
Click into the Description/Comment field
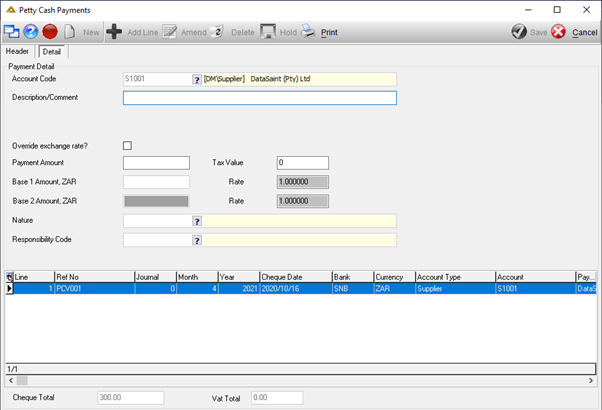(x=260, y=98)
